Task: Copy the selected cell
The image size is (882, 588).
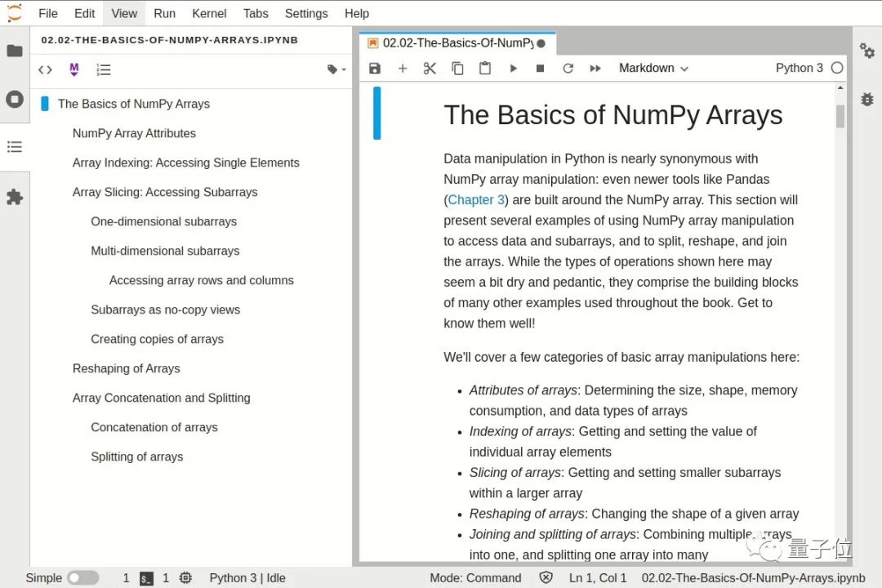Action: tap(457, 68)
